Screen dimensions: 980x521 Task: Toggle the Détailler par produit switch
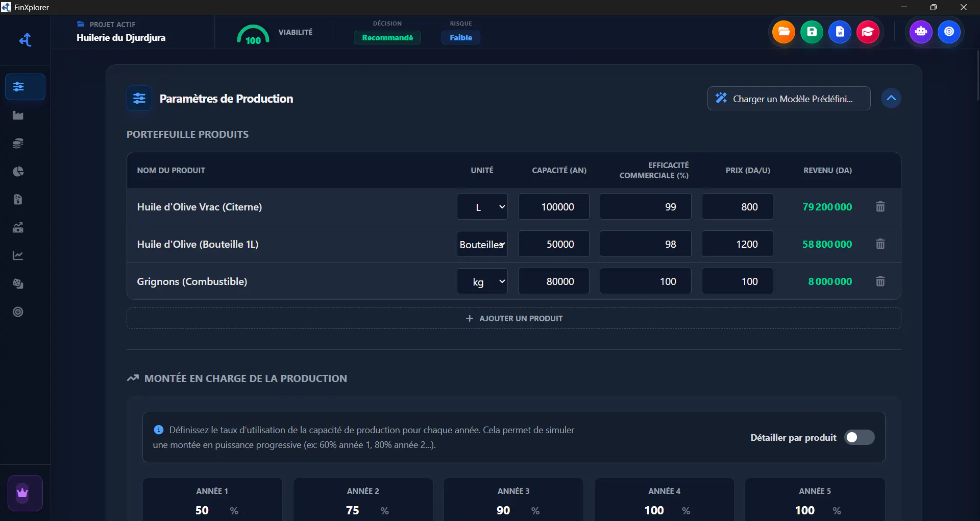[860, 437]
